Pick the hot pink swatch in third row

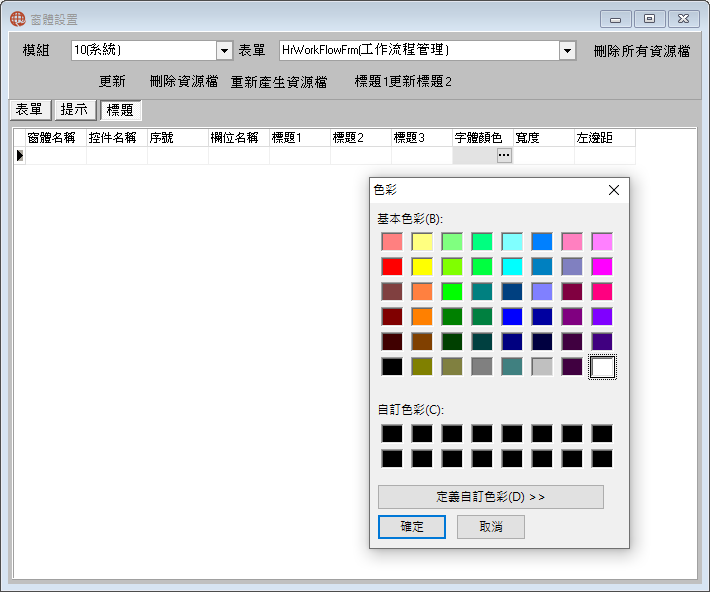pyautogui.click(x=602, y=292)
